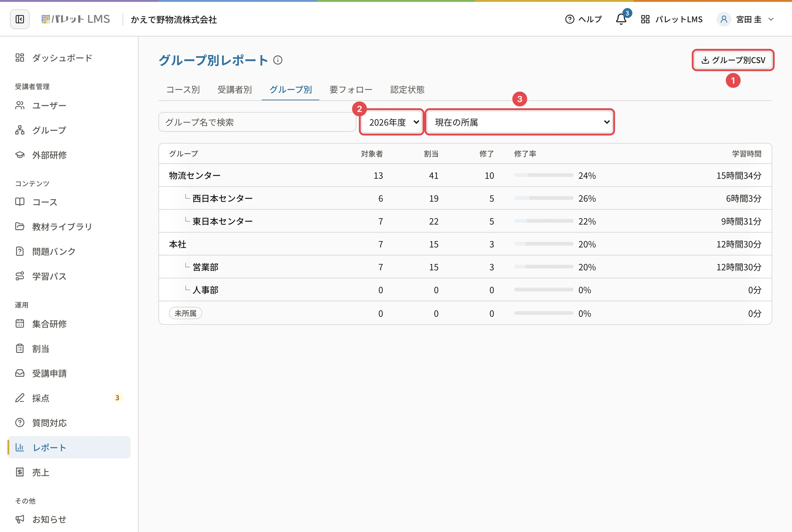
Task: Click the help question-mark icon
Action: point(570,19)
